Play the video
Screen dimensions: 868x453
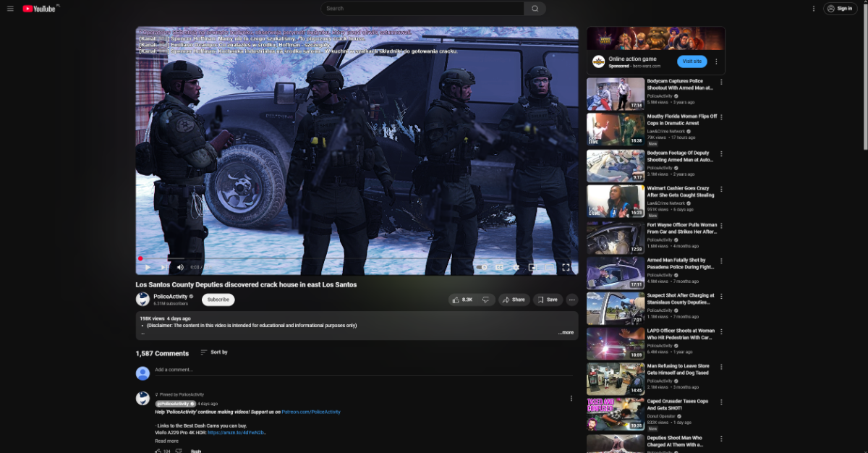148,267
